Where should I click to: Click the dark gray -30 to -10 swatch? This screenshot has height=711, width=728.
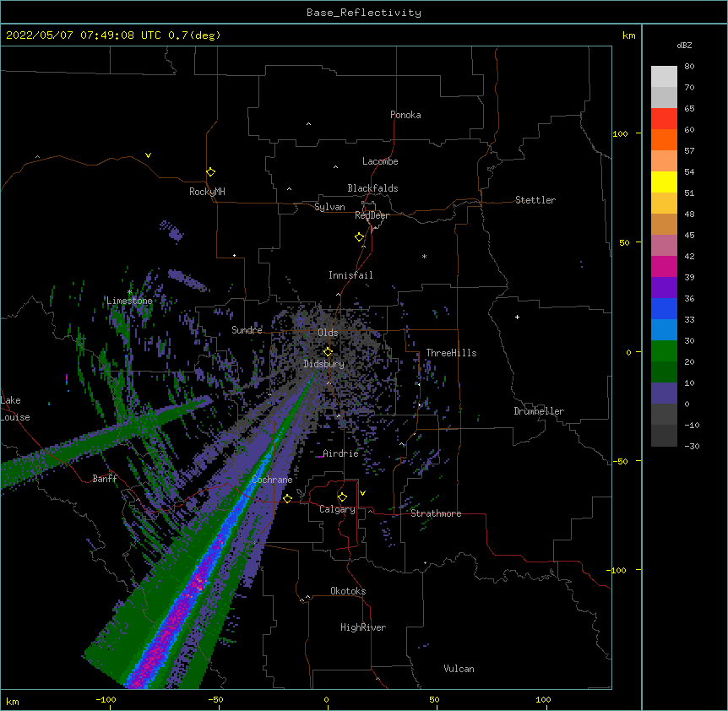pyautogui.click(x=664, y=436)
